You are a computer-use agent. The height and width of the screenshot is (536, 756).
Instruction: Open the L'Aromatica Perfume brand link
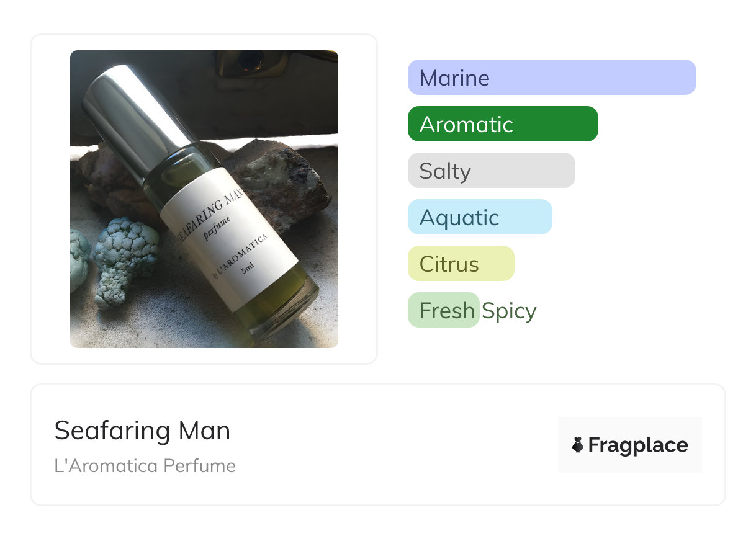145,466
